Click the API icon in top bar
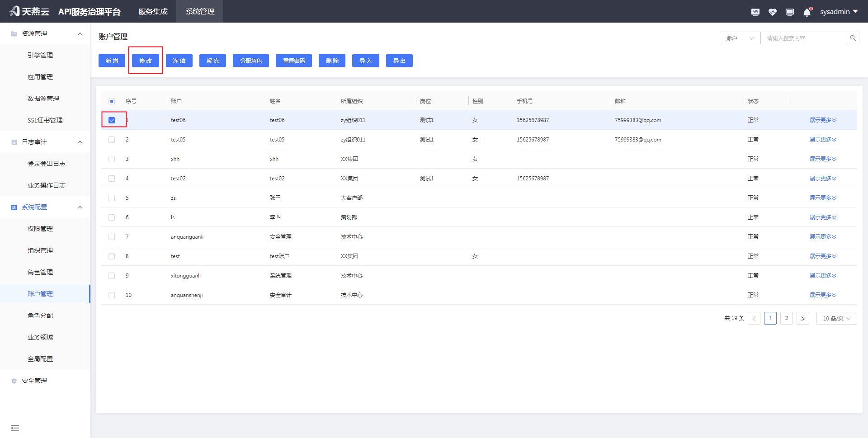Viewport: 868px width, 438px height. (755, 12)
